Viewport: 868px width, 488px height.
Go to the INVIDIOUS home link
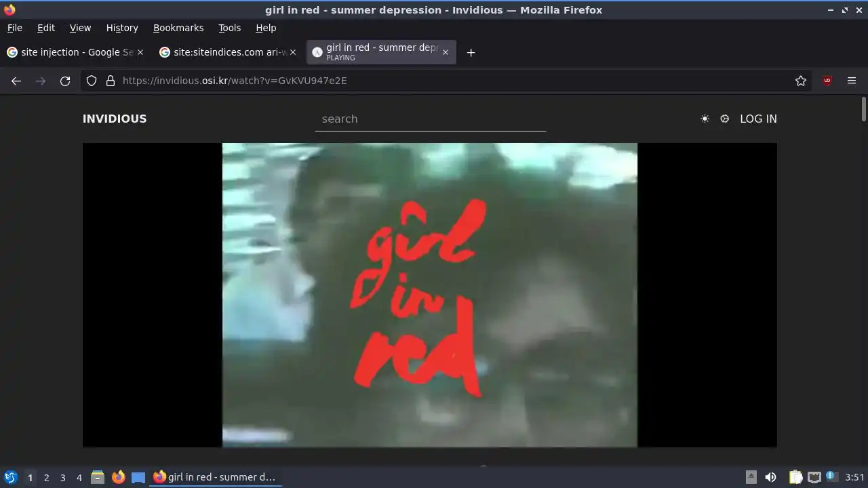click(x=115, y=119)
